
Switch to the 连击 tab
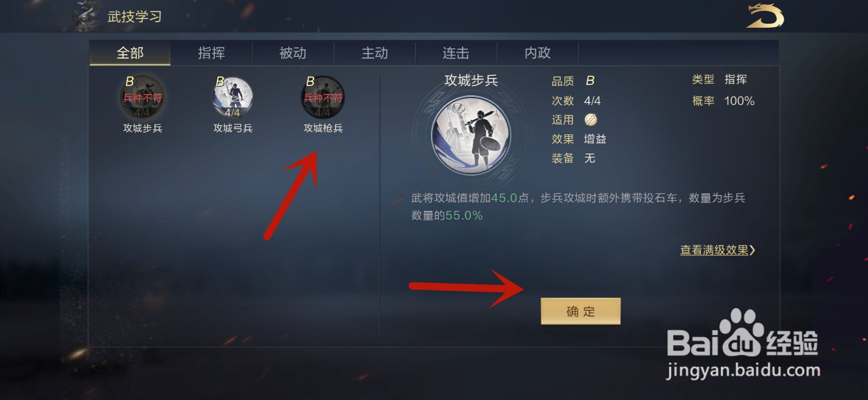(456, 53)
